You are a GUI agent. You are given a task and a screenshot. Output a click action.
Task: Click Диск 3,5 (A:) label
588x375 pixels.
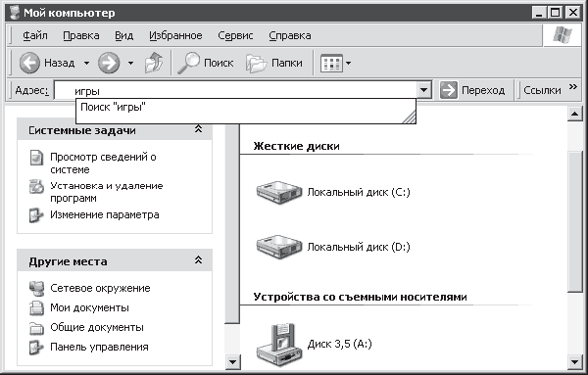click(339, 344)
